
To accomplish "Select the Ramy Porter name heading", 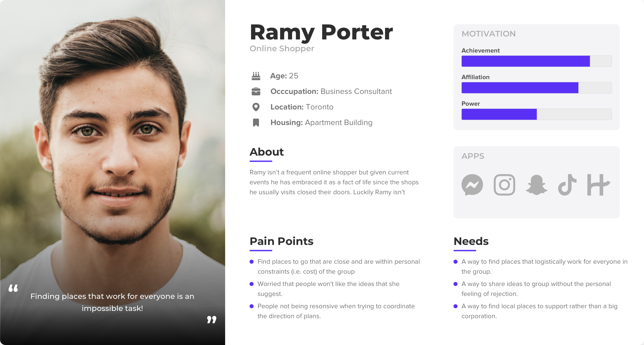I will (x=321, y=32).
